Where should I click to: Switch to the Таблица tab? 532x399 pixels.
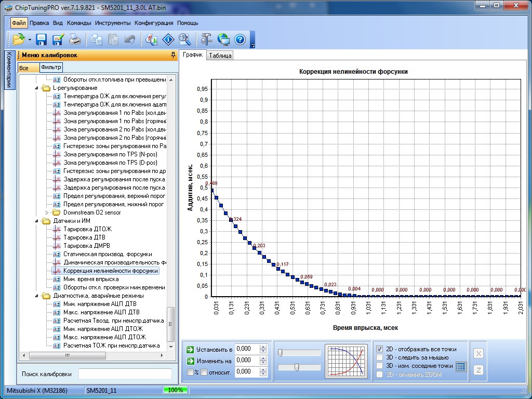pyautogui.click(x=220, y=56)
